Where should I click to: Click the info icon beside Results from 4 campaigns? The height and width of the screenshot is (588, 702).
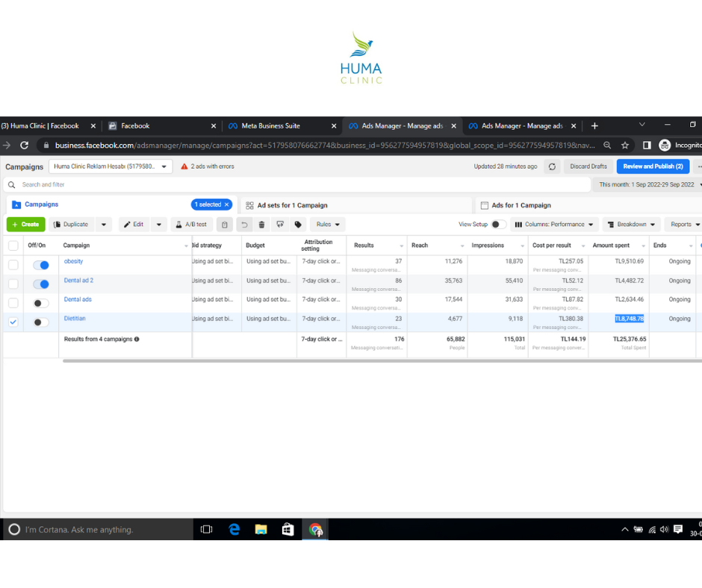pos(137,340)
